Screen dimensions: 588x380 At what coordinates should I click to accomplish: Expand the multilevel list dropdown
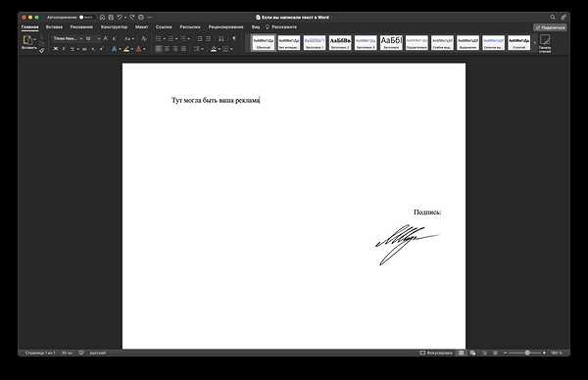pos(188,38)
